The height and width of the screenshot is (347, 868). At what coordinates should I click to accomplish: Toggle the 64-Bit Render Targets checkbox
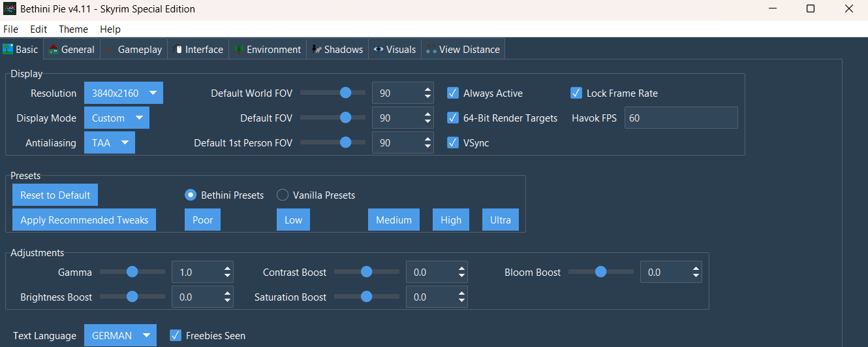tap(453, 118)
